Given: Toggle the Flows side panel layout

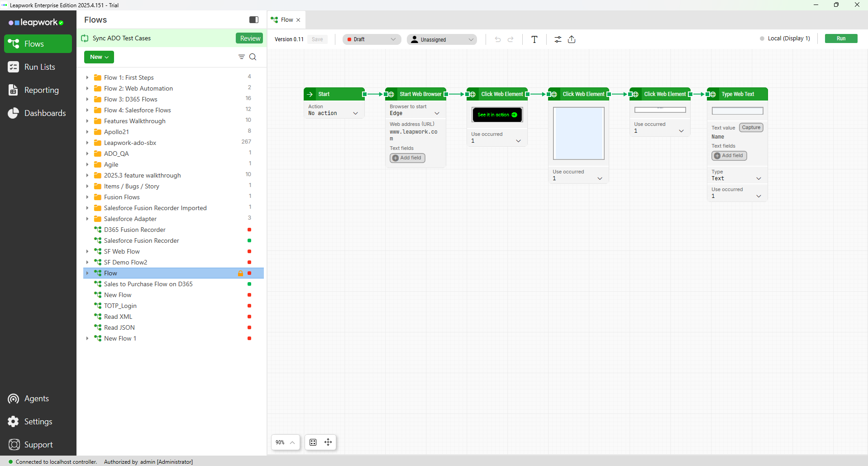Looking at the screenshot, I should click(x=254, y=20).
